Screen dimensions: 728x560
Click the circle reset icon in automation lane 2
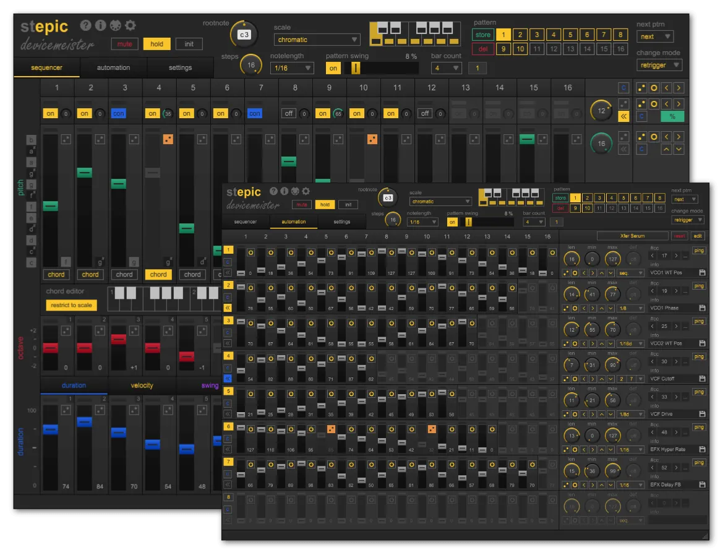[575, 307]
